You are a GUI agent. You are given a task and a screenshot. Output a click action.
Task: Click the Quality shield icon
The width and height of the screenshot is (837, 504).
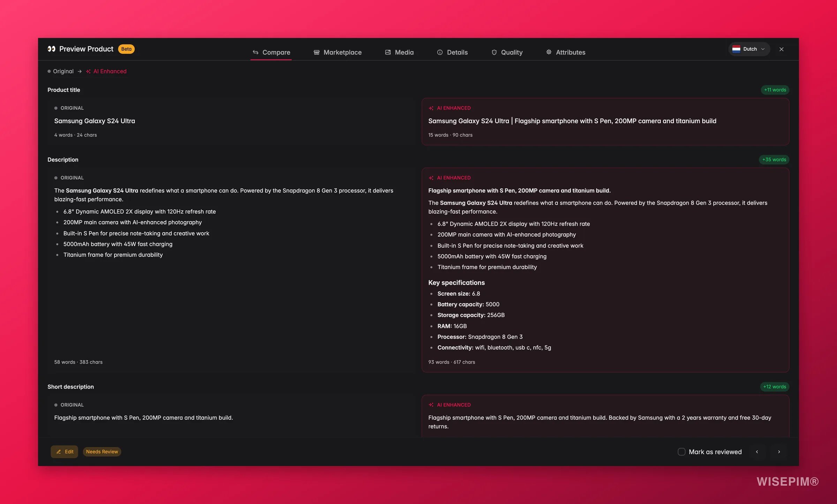pos(494,52)
